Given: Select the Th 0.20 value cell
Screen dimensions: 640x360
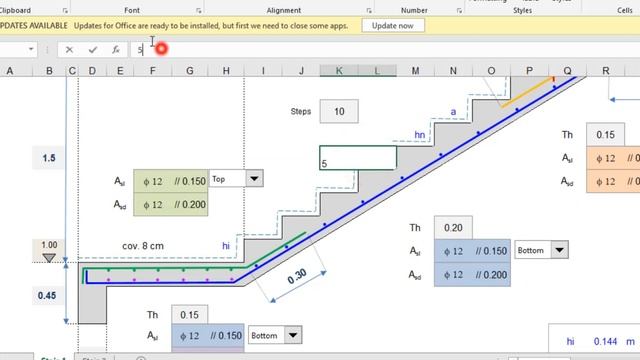Looking at the screenshot, I should coord(453,228).
